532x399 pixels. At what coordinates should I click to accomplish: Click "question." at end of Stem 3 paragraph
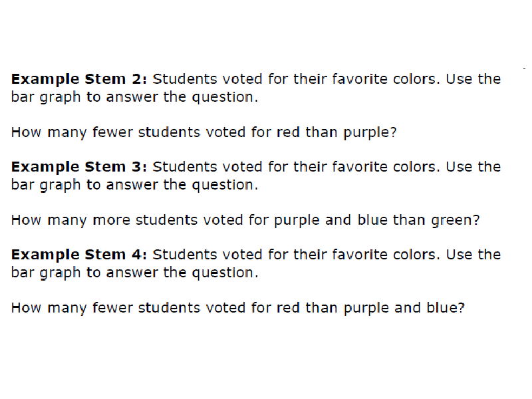[x=225, y=186]
